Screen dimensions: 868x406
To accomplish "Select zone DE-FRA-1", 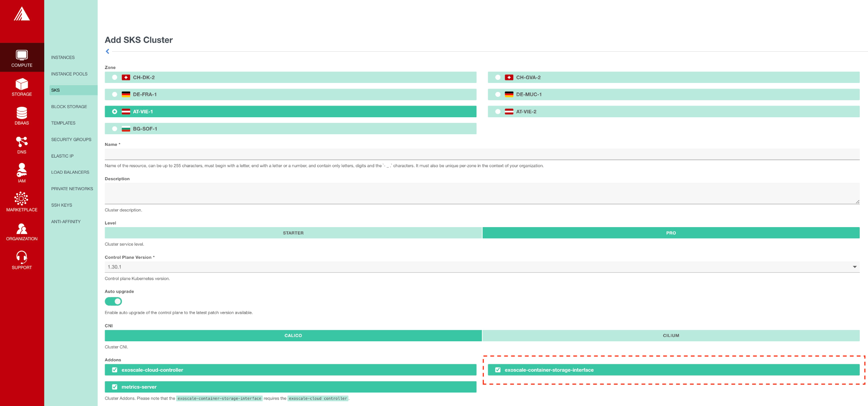I will point(290,94).
